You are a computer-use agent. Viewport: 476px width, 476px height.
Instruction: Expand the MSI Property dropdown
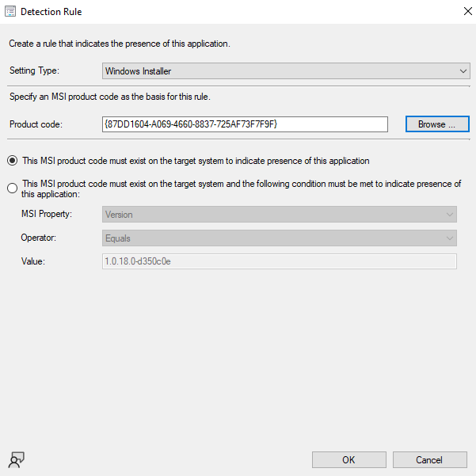click(280, 215)
